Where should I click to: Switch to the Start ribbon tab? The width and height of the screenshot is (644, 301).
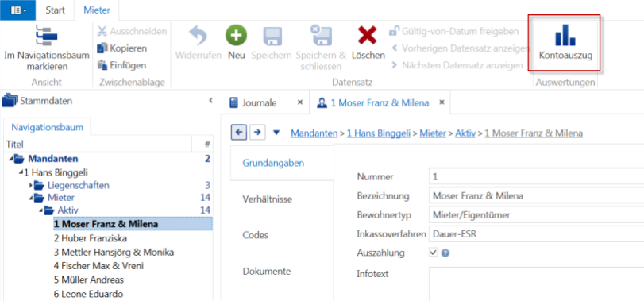pos(55,10)
